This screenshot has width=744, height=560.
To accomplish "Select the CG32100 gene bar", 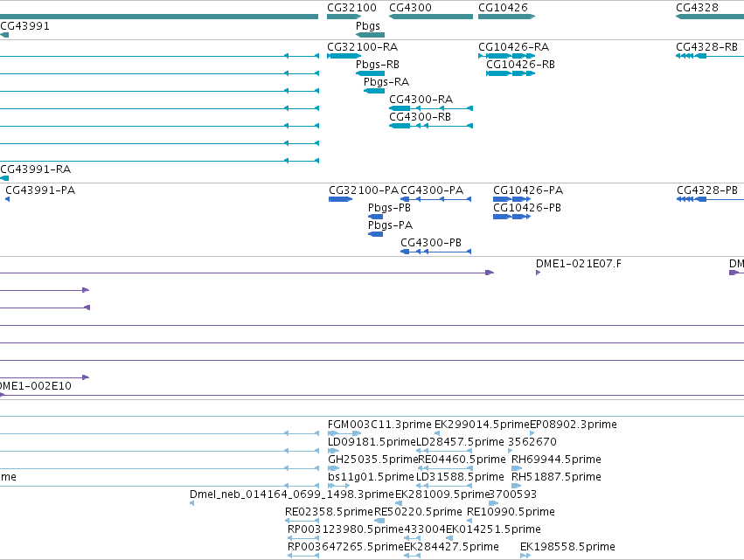I will [x=344, y=17].
